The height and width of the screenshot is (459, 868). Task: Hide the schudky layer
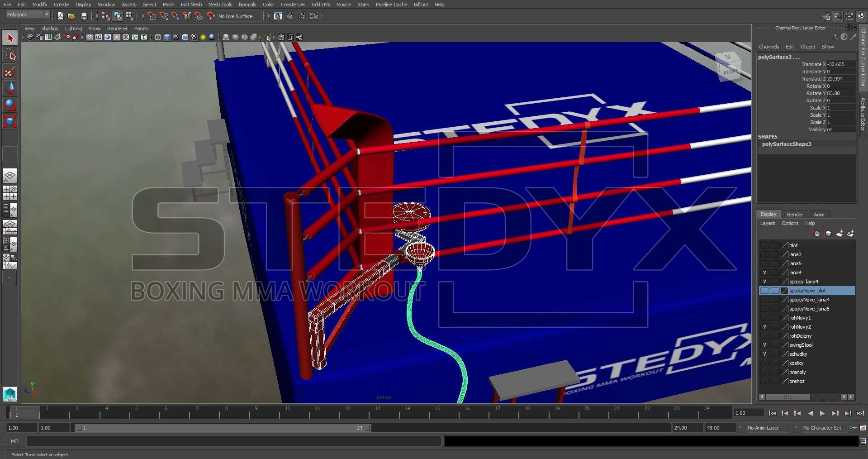[x=764, y=354]
